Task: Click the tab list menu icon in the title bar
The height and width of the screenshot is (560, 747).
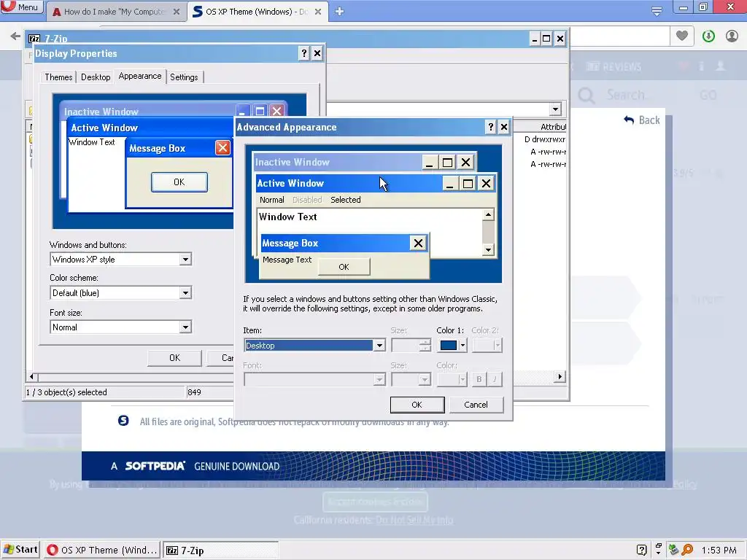Action: click(x=657, y=11)
